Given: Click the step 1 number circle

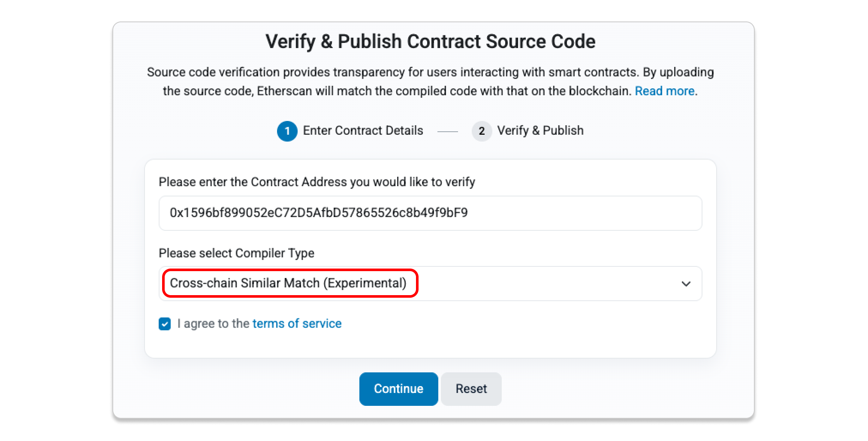Looking at the screenshot, I should 287,131.
